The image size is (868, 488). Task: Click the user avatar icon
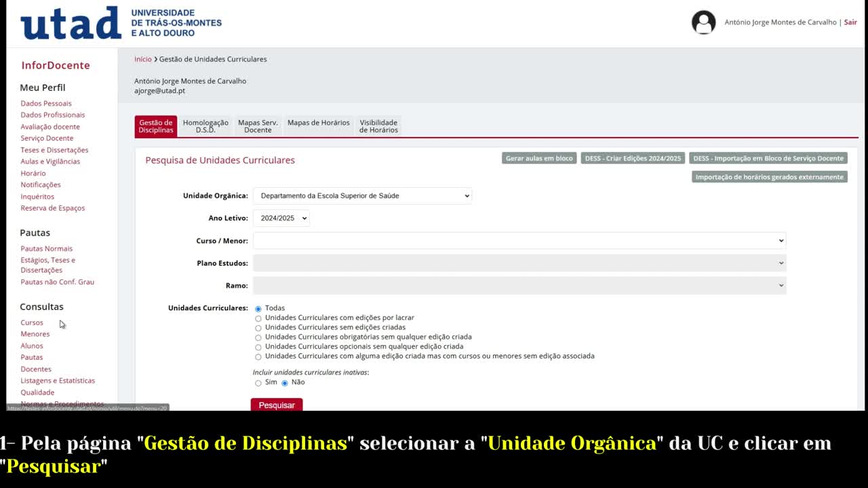703,22
